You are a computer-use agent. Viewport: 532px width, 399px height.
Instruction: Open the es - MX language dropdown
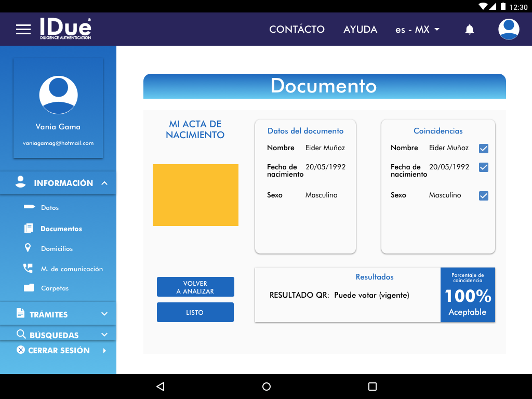coord(417,30)
